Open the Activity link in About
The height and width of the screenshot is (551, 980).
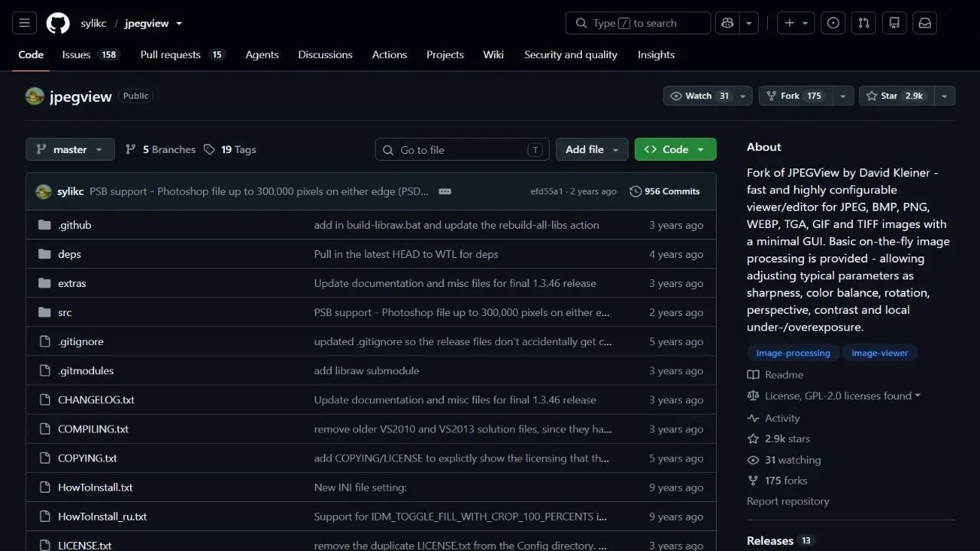coord(773,418)
